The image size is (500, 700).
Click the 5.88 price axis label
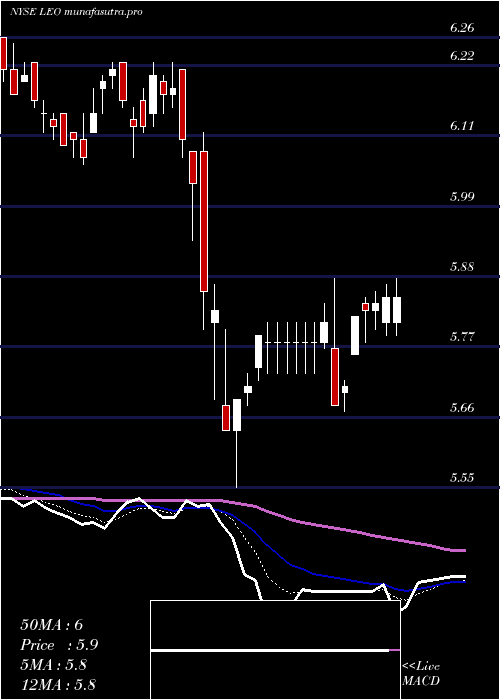pyautogui.click(x=462, y=267)
